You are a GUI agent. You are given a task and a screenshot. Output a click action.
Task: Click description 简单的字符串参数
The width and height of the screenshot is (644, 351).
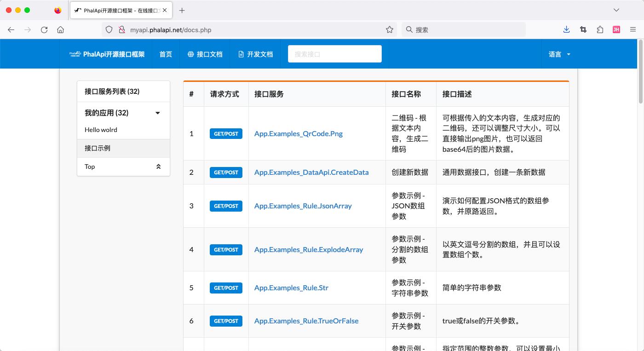(x=471, y=288)
